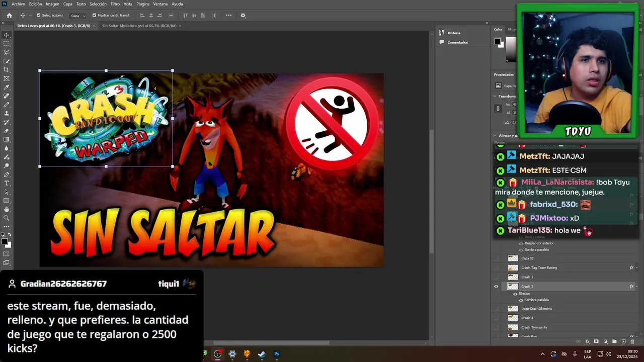Open the options bar gear settings
The width and height of the screenshot is (644, 362).
[243, 16]
